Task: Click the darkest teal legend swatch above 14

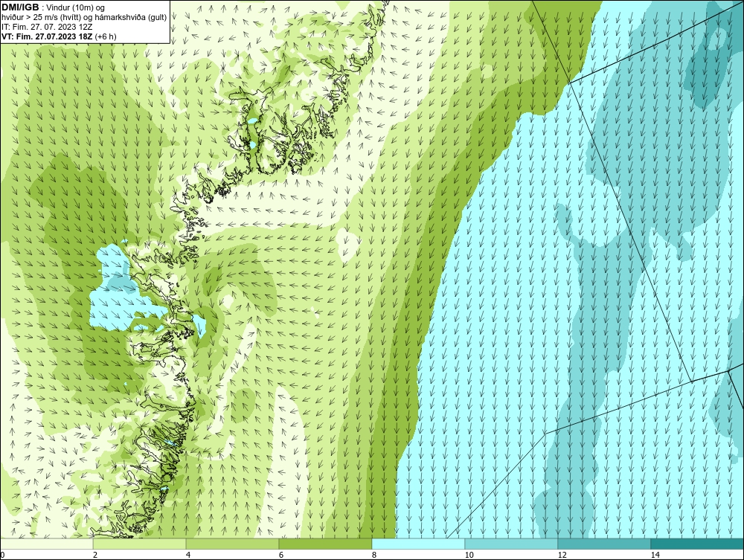Action: point(698,544)
